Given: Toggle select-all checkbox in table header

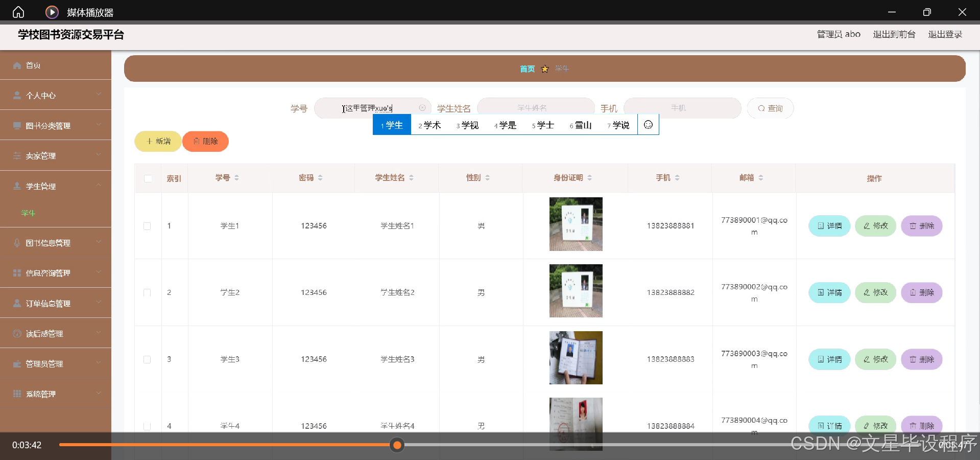Looking at the screenshot, I should pos(148,178).
